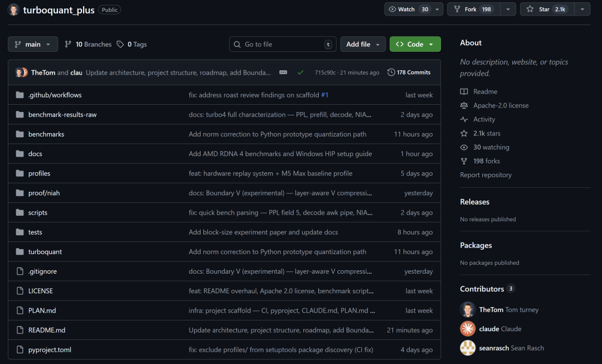
Task: Click the Activity pulse icon
Action: [464, 119]
